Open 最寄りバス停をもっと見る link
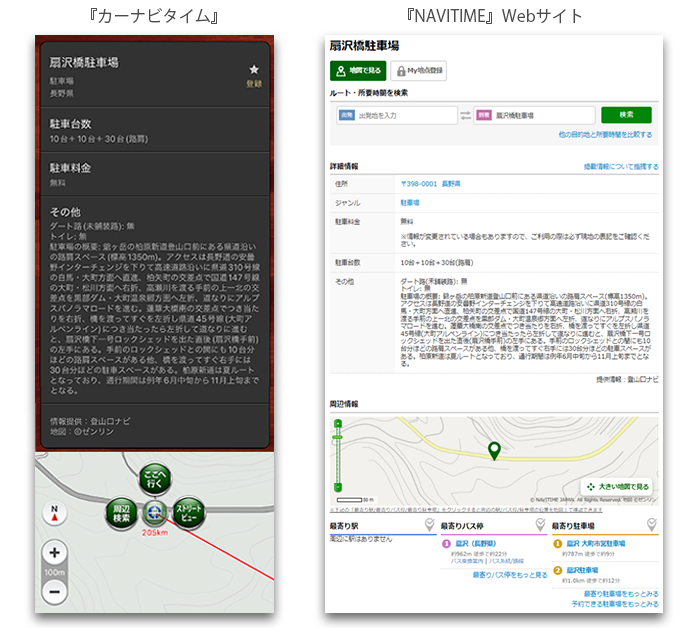Viewport: 700px width, 628px height. (x=510, y=575)
